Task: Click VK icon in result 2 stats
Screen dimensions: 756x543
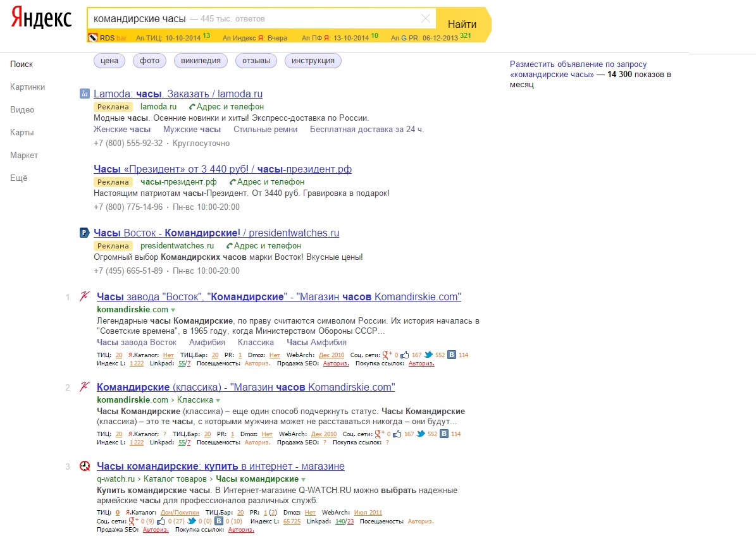Action: [x=443, y=434]
